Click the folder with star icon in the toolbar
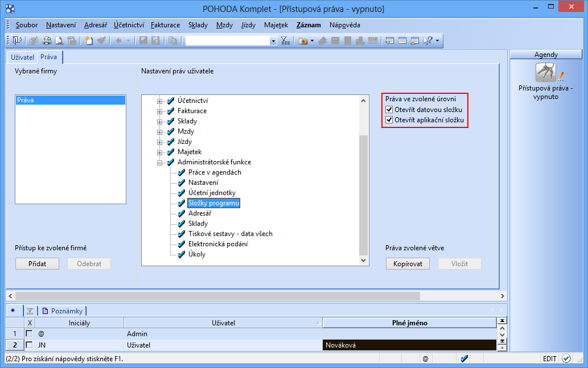This screenshot has height=368, width=588. click(303, 40)
